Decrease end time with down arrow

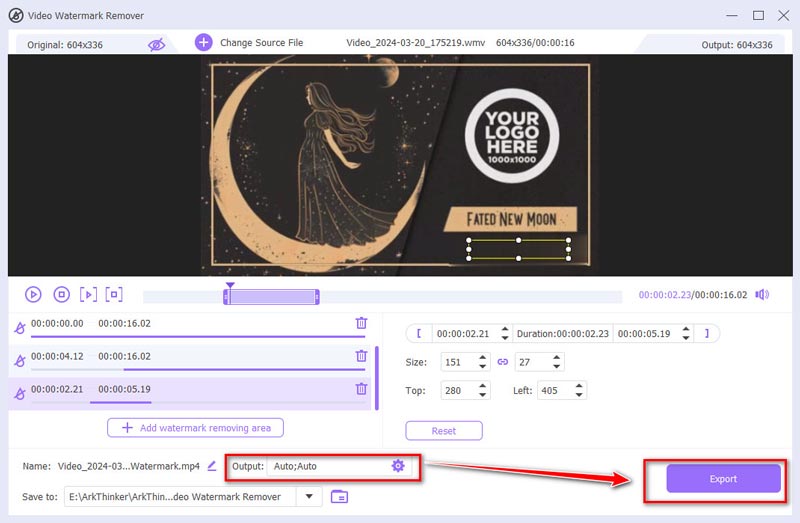point(686,338)
